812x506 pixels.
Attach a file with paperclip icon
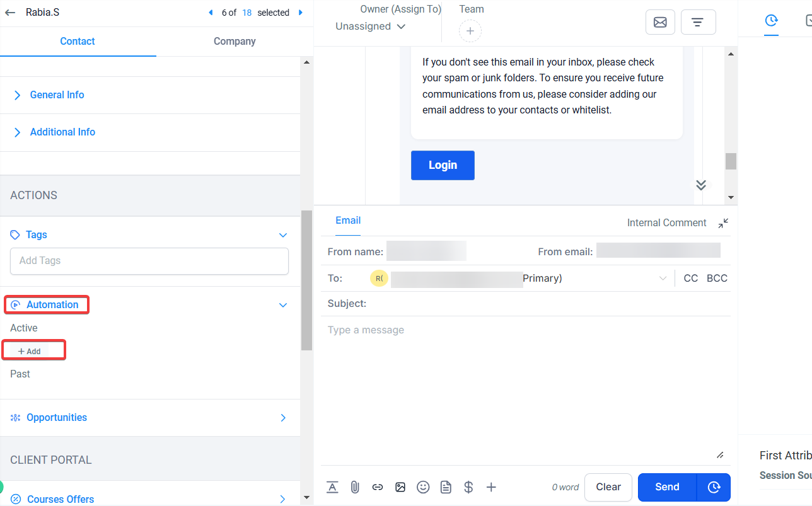(355, 487)
